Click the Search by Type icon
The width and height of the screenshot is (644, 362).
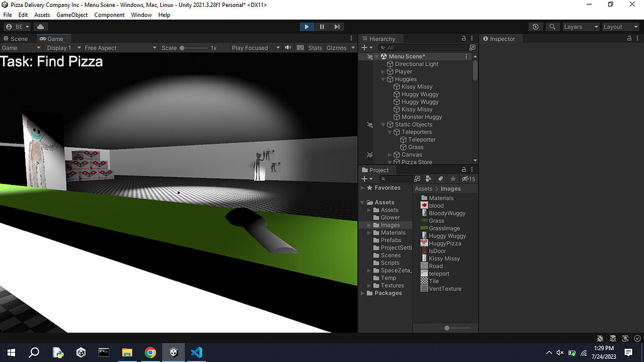[428, 179]
